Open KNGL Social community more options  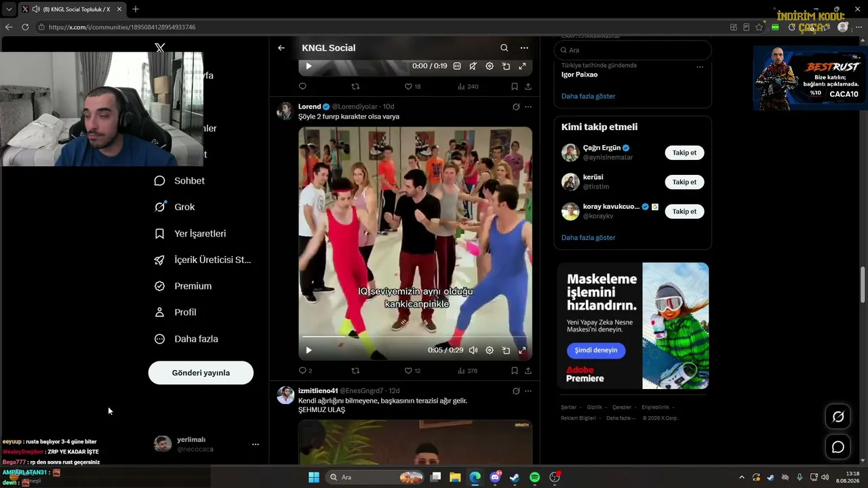tap(524, 48)
